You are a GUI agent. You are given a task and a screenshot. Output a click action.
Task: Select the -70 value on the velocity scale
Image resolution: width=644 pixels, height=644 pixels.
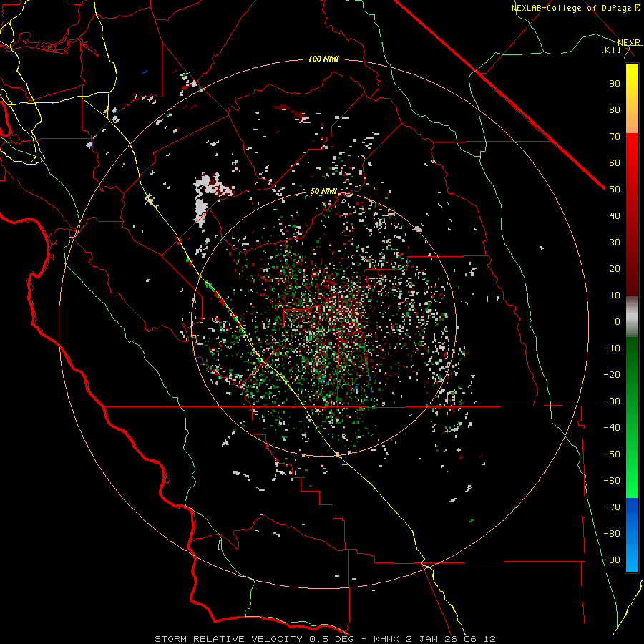coord(612,507)
